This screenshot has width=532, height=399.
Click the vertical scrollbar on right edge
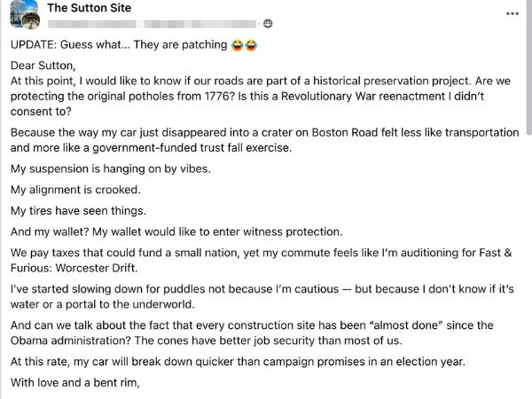click(x=528, y=89)
